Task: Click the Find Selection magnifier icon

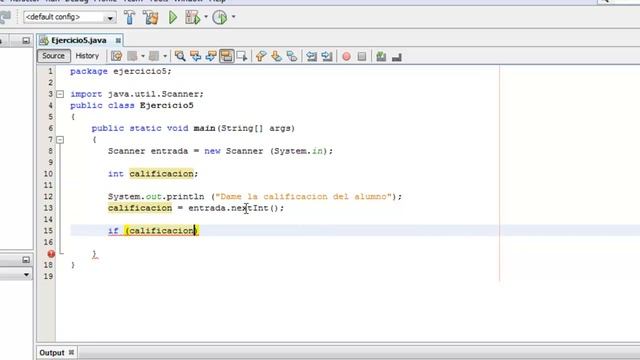Action: pos(180,56)
